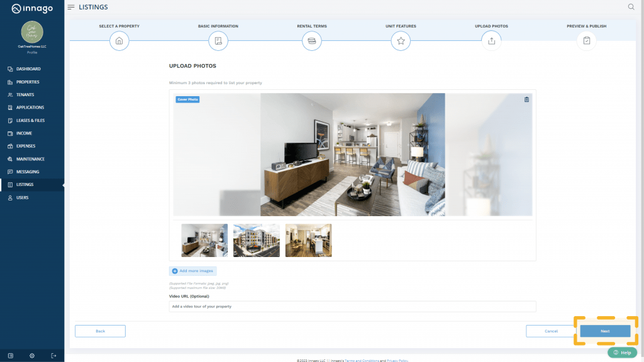Delete the cover photo with trash icon
This screenshot has height=362, width=644.
tap(526, 99)
